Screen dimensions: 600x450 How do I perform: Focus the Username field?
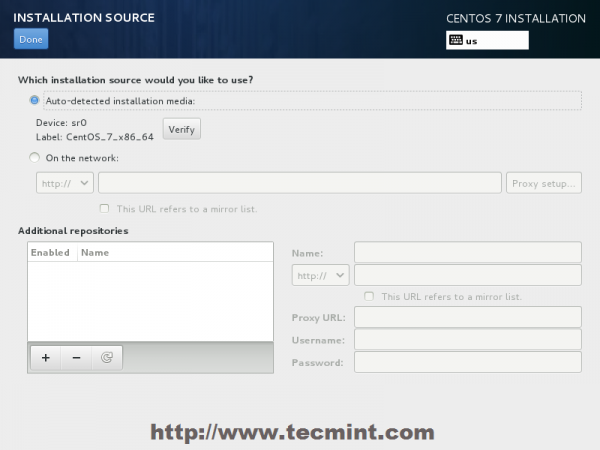(x=468, y=339)
